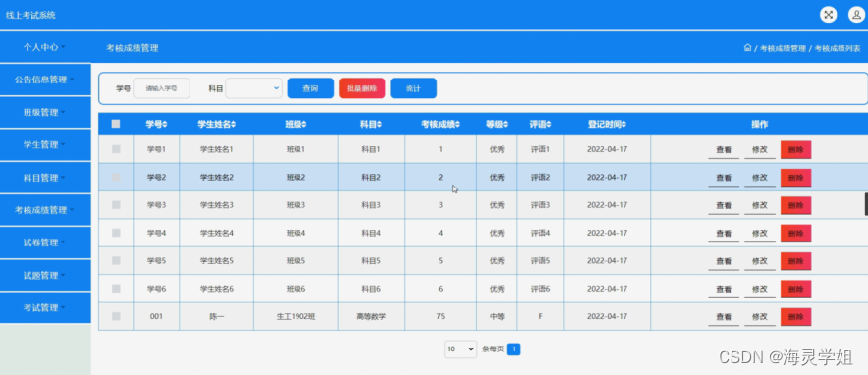868x375 pixels.
Task: Select the 班级5 cell
Action: click(296, 260)
